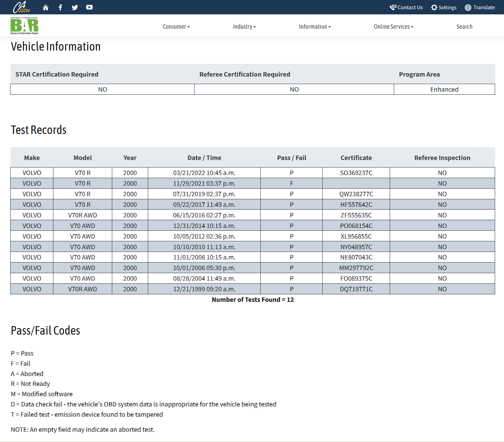Click the CA.gov logo icon

[22, 7]
